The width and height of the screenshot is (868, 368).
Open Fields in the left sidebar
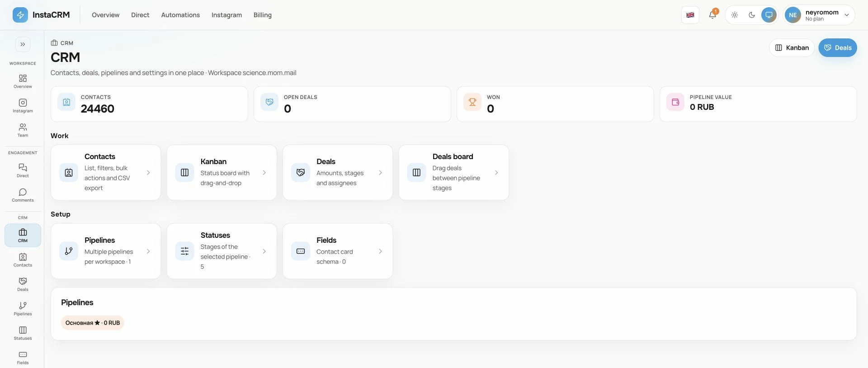(x=23, y=358)
